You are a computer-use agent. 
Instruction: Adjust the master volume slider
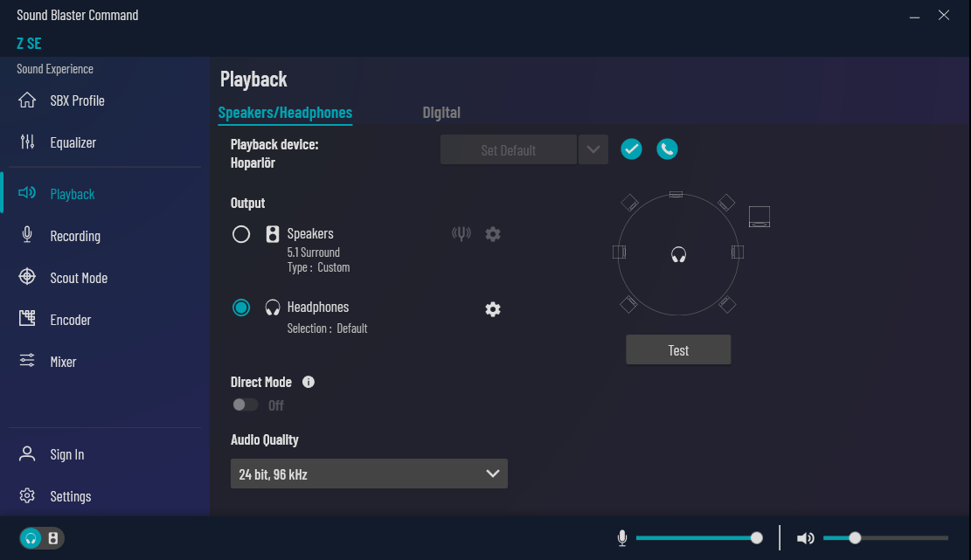click(x=885, y=538)
